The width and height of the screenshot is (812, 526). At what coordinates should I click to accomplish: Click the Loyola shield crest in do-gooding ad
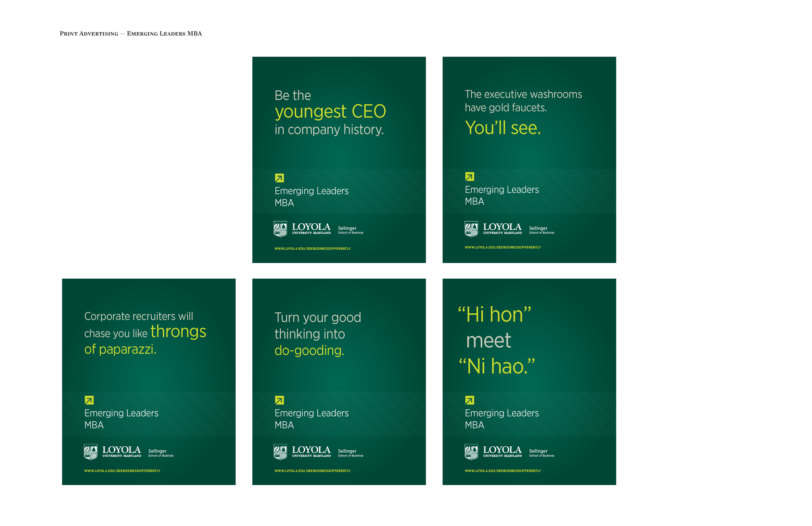(x=280, y=452)
